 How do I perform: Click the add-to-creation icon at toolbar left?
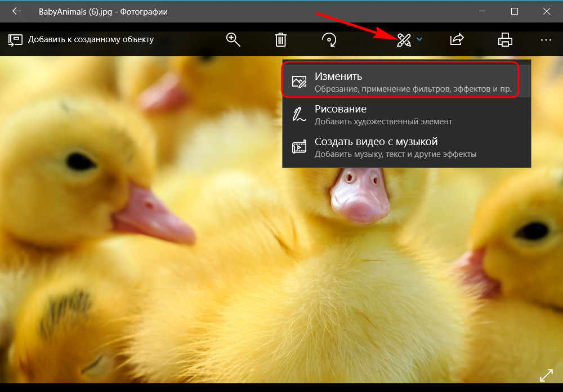click(15, 39)
